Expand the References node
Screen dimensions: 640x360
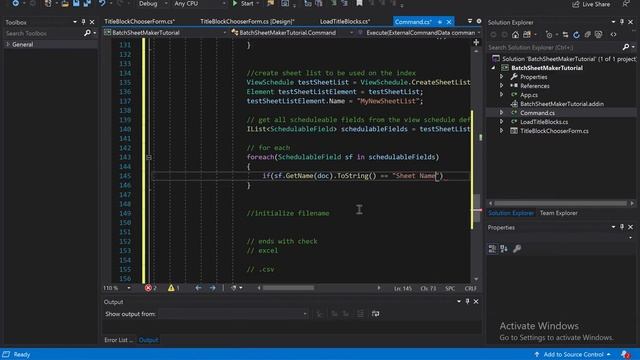tap(502, 86)
